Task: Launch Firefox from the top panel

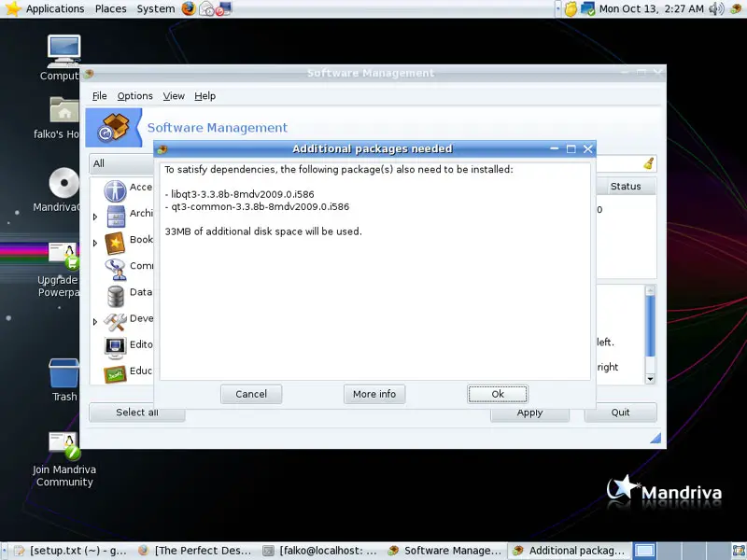Action: [189, 8]
